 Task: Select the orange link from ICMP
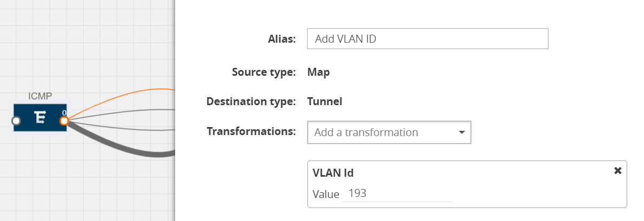point(133,93)
